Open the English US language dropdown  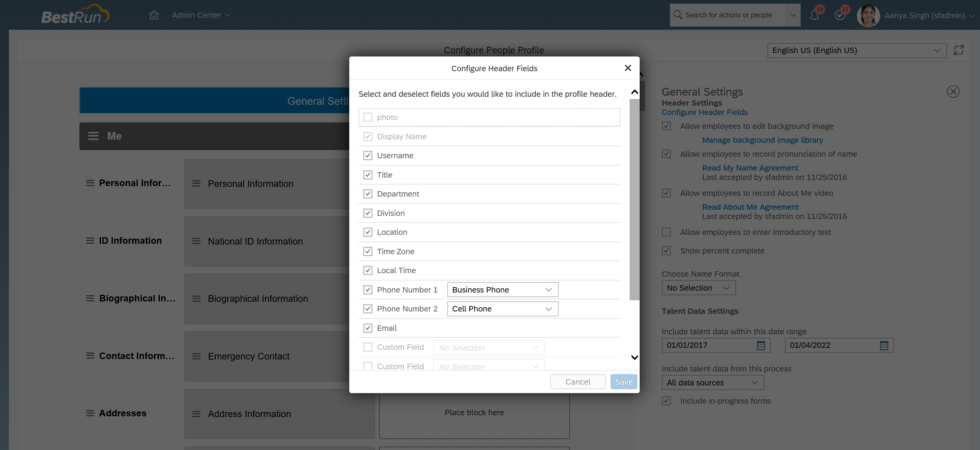857,50
